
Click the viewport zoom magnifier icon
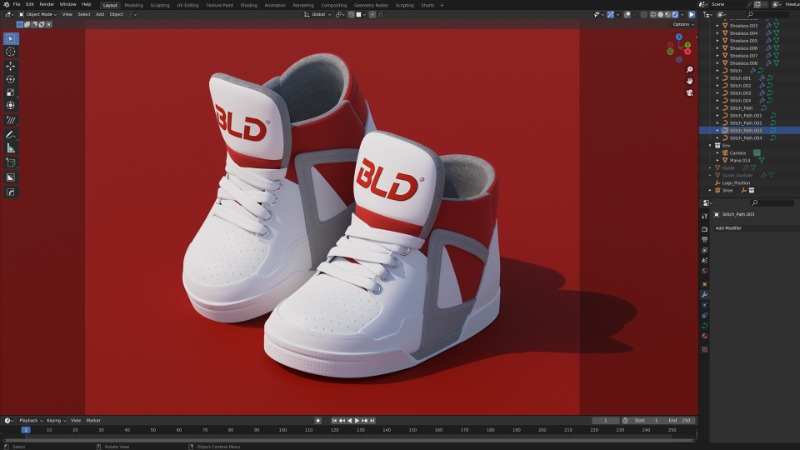coord(690,69)
